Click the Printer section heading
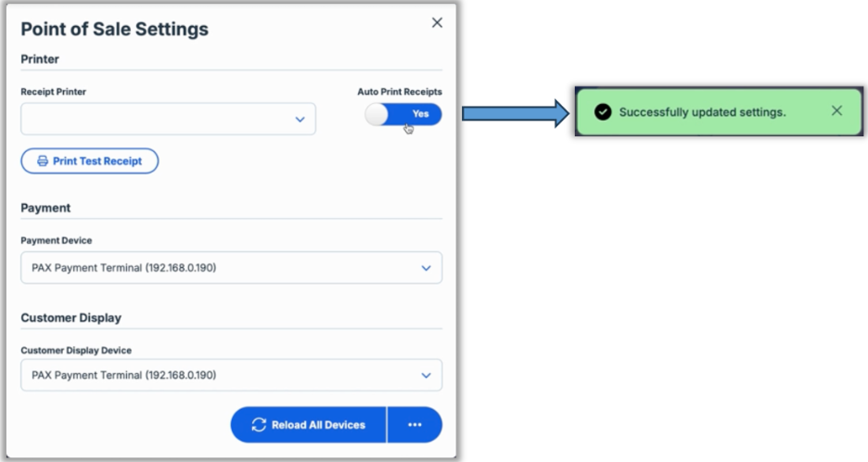Image resolution: width=868 pixels, height=462 pixels. tap(40, 59)
